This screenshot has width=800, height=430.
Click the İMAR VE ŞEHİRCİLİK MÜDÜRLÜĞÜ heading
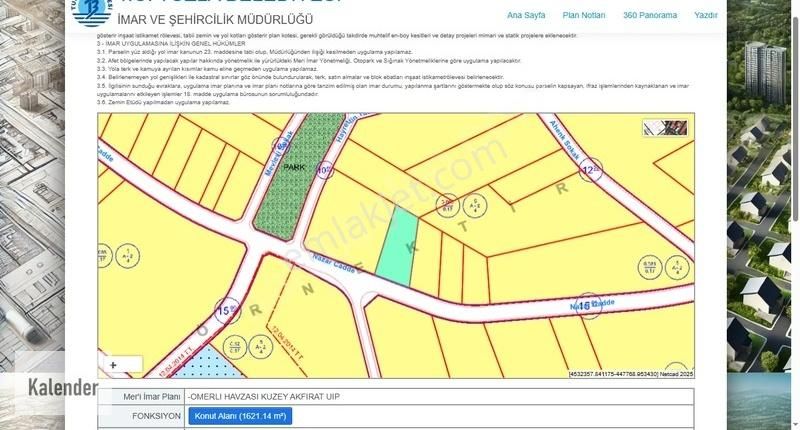point(215,20)
